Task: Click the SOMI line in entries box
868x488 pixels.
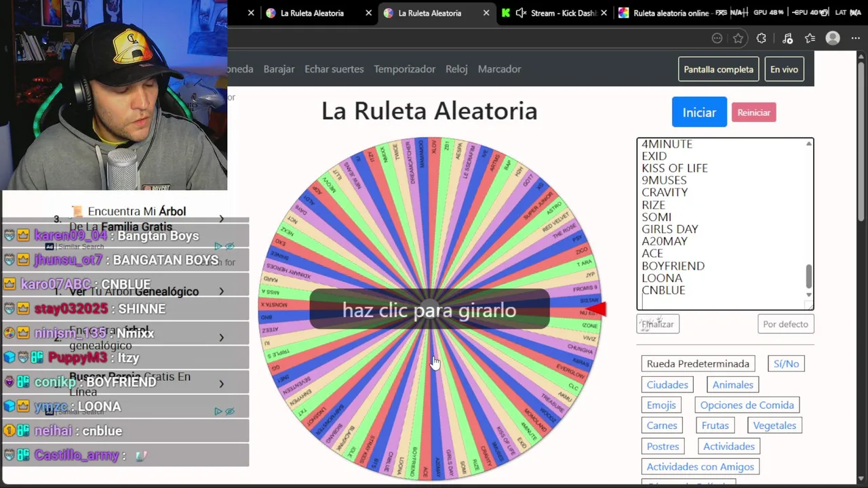Action: pyautogui.click(x=656, y=217)
